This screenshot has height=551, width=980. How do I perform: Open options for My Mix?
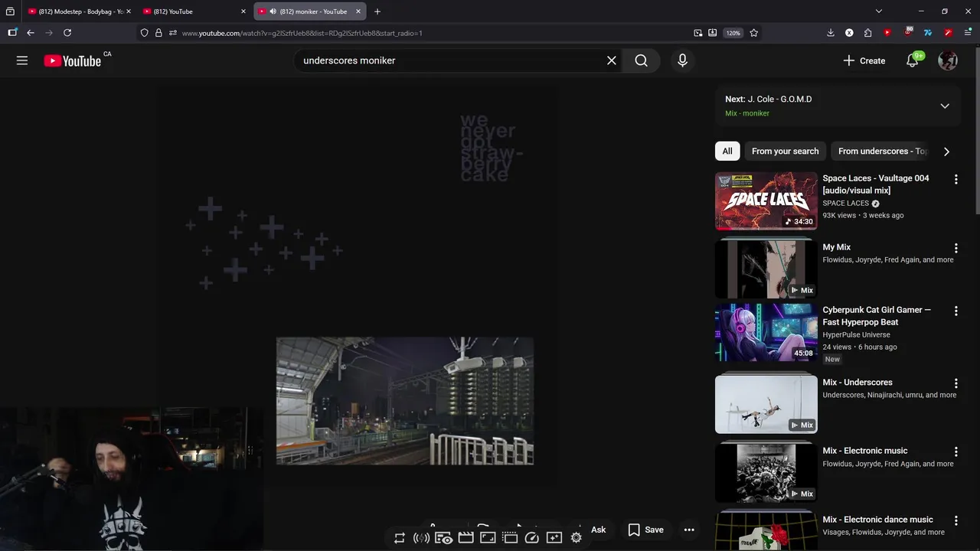coord(955,248)
